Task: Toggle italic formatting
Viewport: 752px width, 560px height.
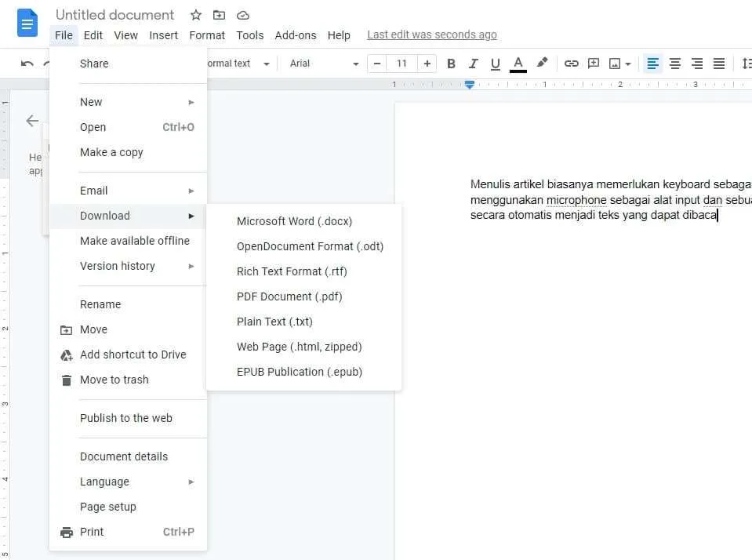Action: click(x=474, y=64)
